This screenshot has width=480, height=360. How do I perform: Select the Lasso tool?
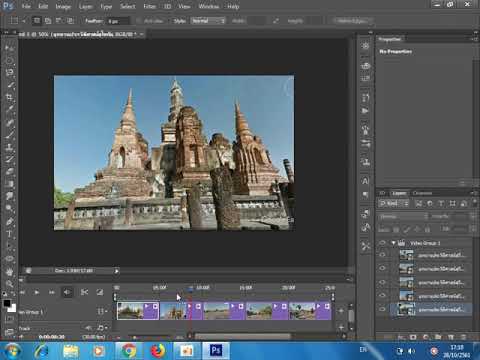[x=9, y=73]
